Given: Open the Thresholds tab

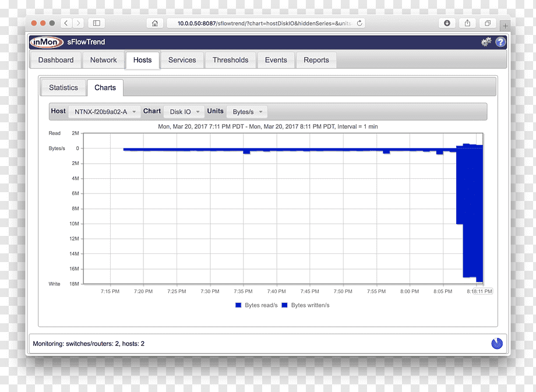Looking at the screenshot, I should (230, 60).
